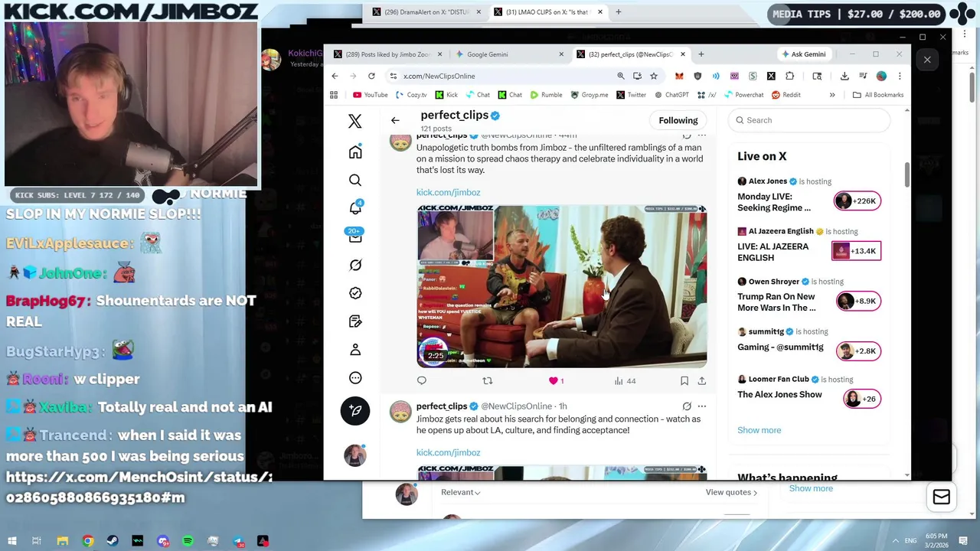Go back using arrow beside perfect_clips
The width and height of the screenshot is (980, 551).
pyautogui.click(x=395, y=120)
